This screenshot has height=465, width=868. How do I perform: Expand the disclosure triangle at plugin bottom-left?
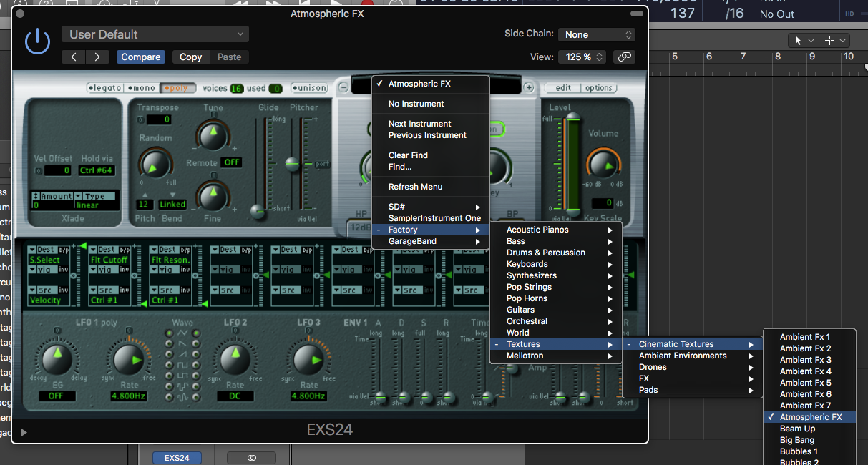coord(25,432)
